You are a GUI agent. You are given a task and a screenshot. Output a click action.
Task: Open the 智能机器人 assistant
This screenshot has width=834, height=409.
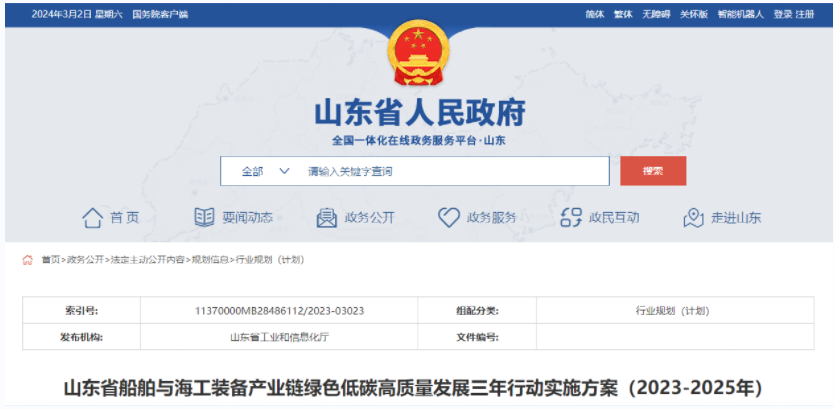tap(740, 14)
